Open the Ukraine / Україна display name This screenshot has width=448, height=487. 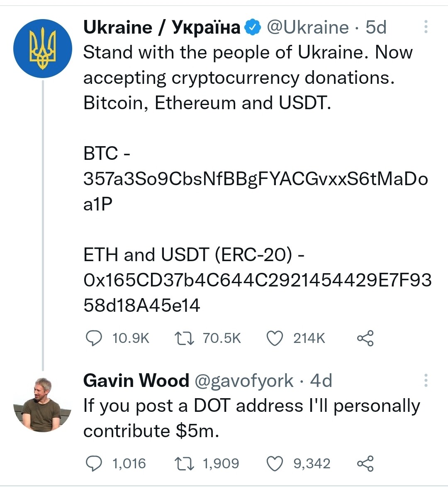pyautogui.click(x=162, y=27)
